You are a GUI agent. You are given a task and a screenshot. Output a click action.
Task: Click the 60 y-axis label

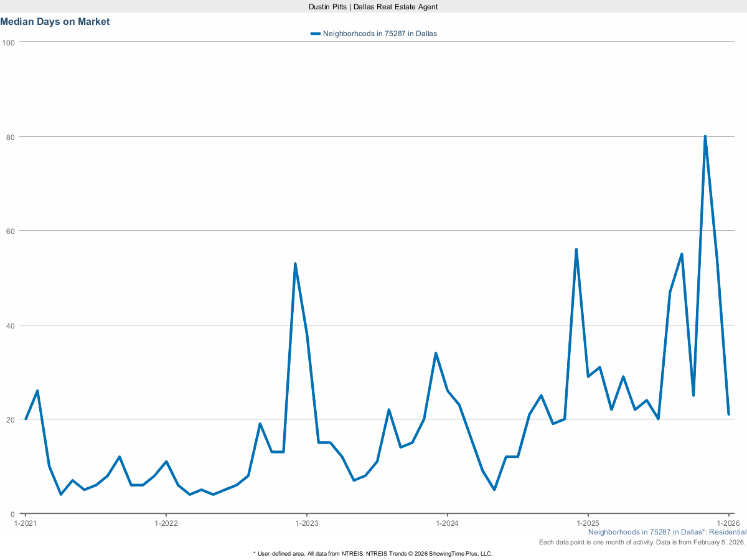(10, 231)
